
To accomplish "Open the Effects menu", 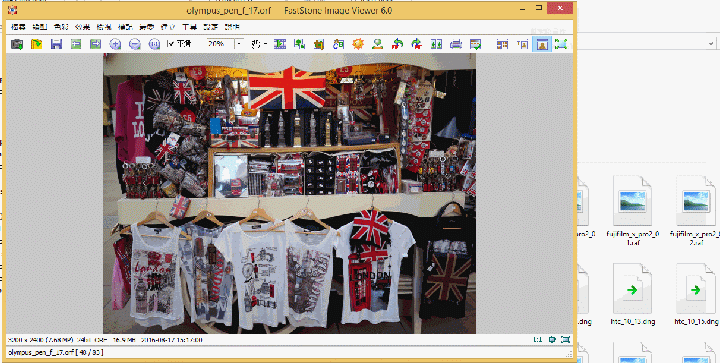I will [x=83, y=27].
